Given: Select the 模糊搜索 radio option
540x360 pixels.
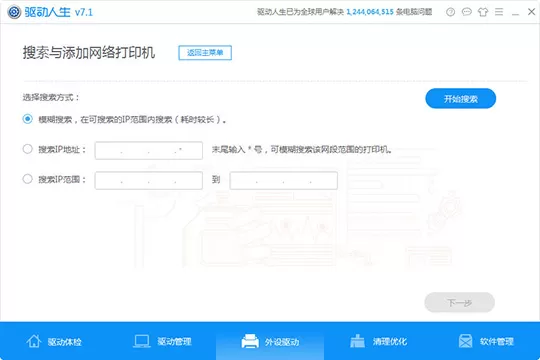Looking at the screenshot, I should pyautogui.click(x=28, y=119).
